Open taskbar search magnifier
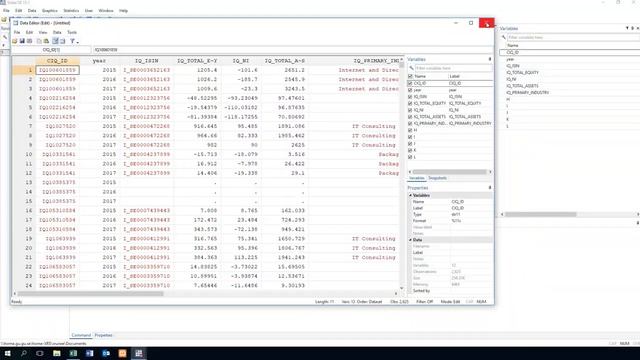Screen dimensions: 640x360 (x=24, y=353)
